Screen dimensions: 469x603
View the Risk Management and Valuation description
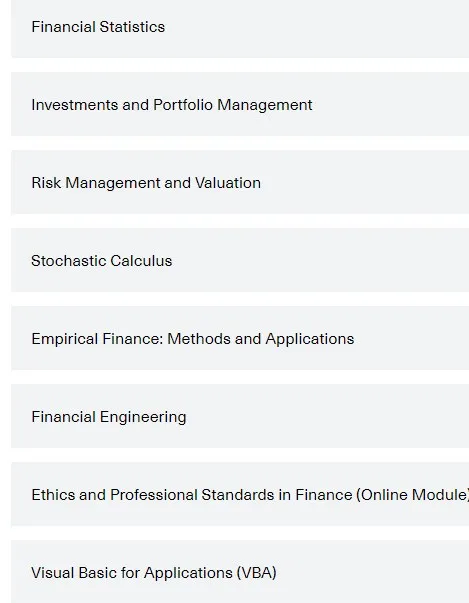pyautogui.click(x=240, y=182)
